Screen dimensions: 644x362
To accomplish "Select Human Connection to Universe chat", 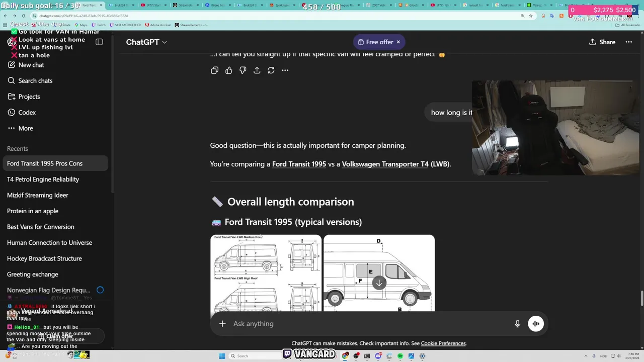I will [x=55, y=243].
